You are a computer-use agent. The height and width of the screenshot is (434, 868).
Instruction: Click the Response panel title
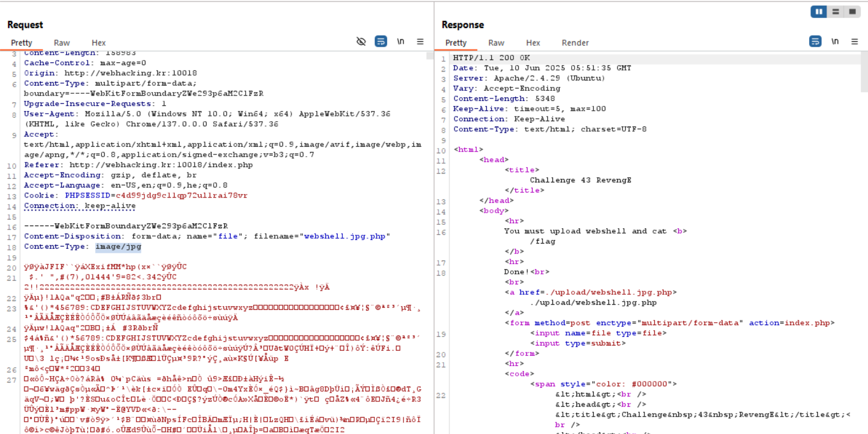(x=463, y=24)
